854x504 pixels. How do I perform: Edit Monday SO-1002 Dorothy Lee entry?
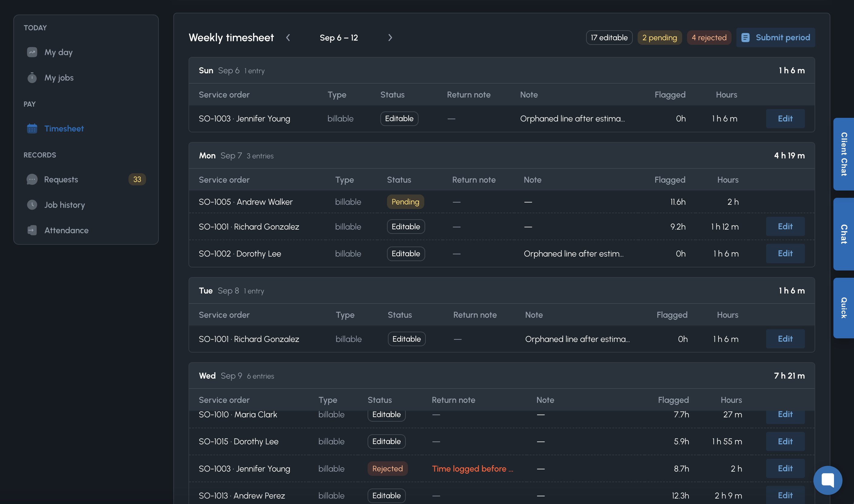click(785, 254)
